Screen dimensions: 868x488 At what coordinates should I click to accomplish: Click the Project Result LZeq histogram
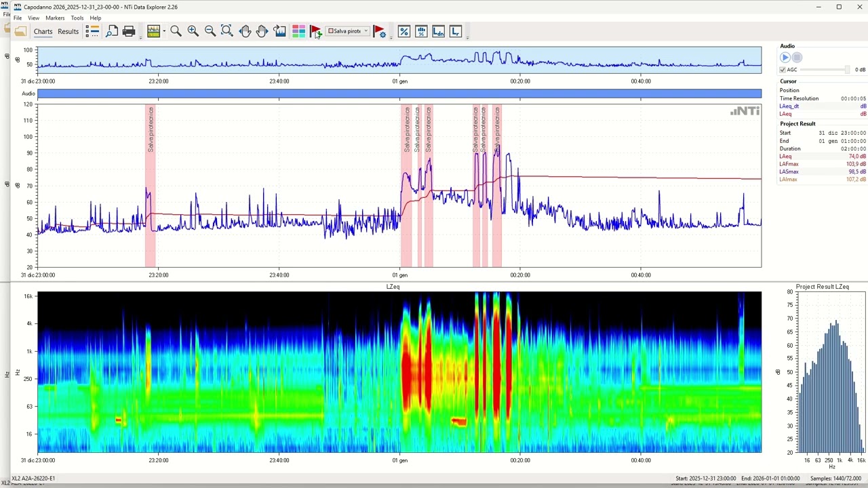[831, 372]
